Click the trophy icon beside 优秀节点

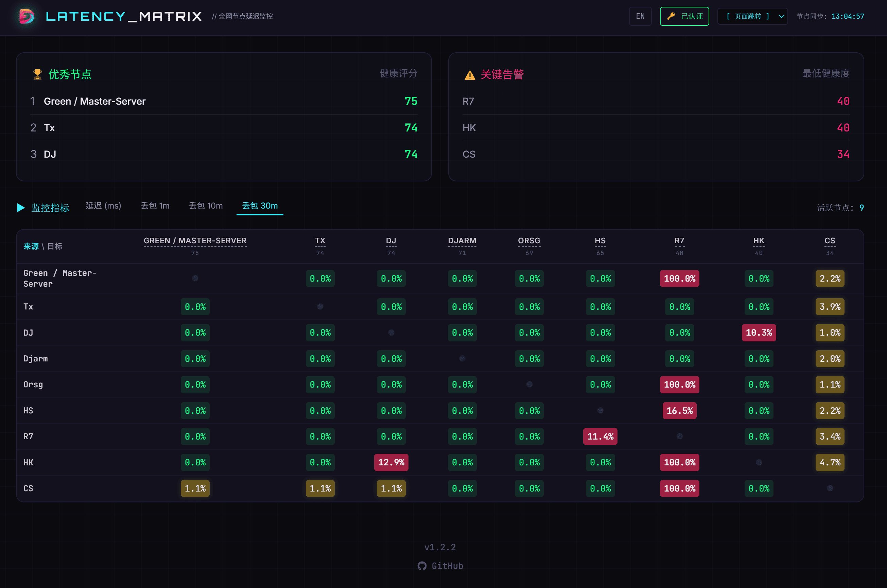point(37,74)
